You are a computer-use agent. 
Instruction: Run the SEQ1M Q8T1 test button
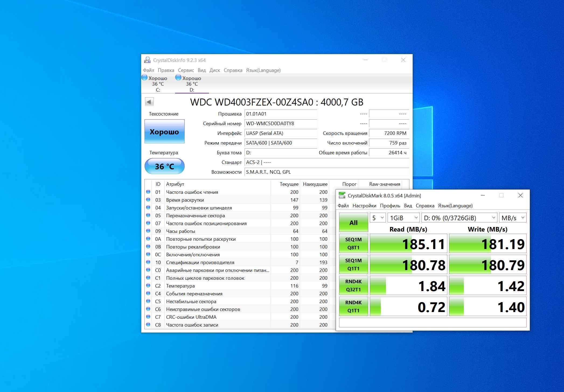click(353, 243)
